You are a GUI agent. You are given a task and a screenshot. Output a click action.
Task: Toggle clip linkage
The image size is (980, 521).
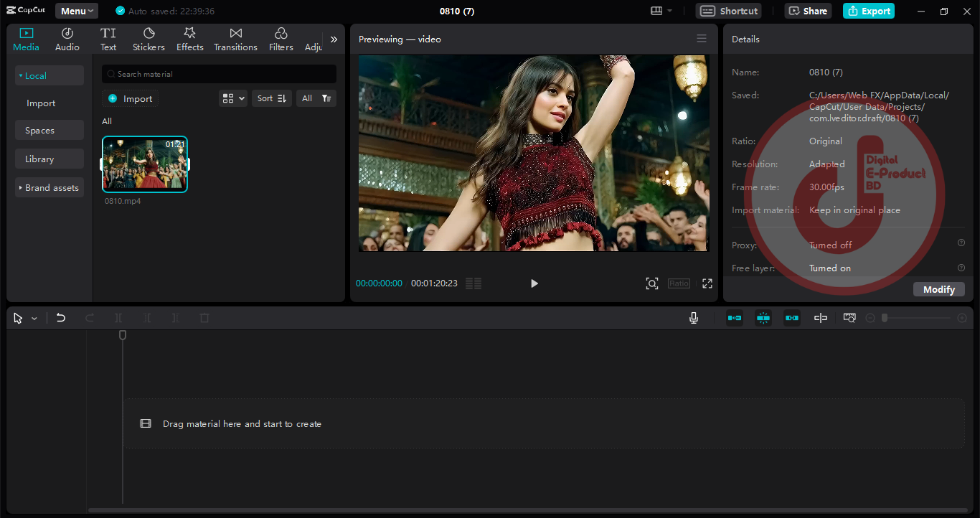pyautogui.click(x=792, y=318)
